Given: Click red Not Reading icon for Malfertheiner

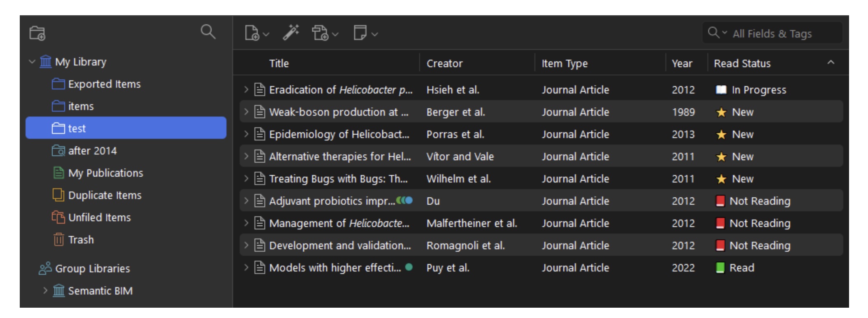Looking at the screenshot, I should point(720,223).
